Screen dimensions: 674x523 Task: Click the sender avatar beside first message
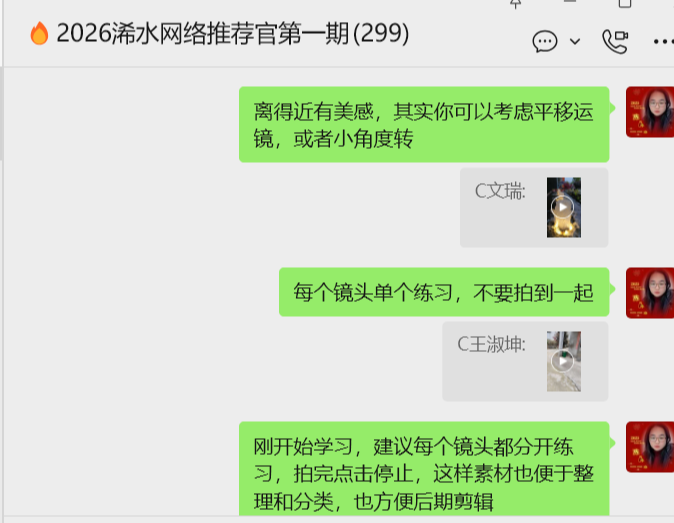pos(650,112)
